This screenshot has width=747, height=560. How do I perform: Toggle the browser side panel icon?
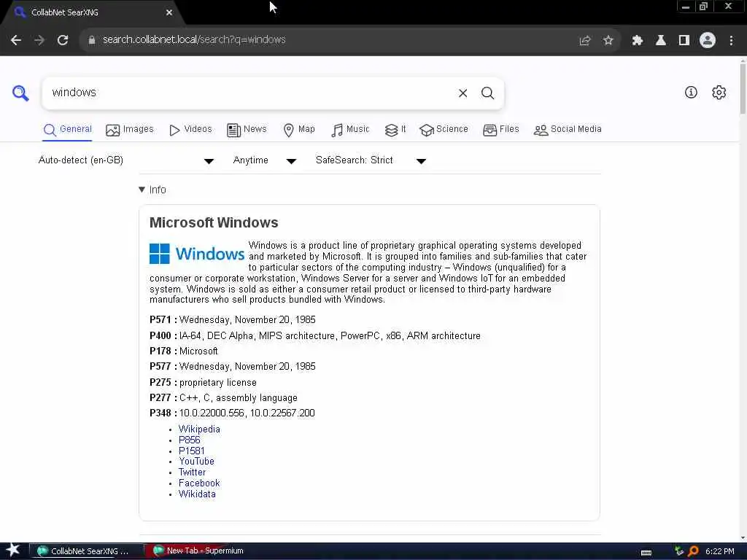(684, 41)
